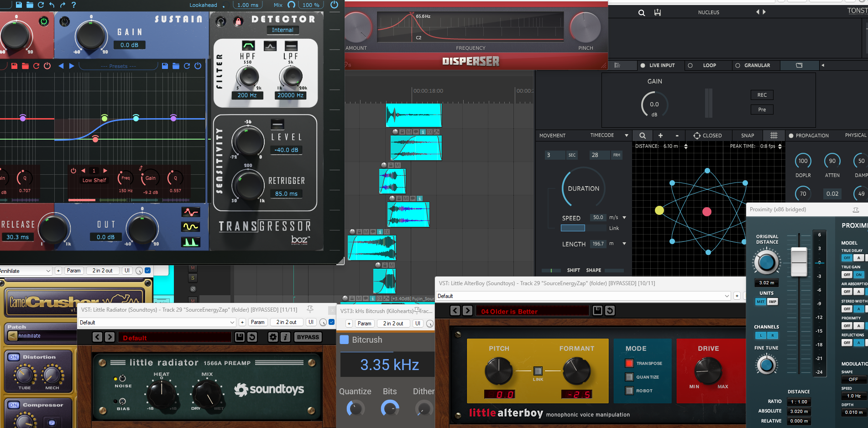Screen dimensions: 868x428
Task: Click the -40.0 dB Level value field
Action: click(x=286, y=150)
